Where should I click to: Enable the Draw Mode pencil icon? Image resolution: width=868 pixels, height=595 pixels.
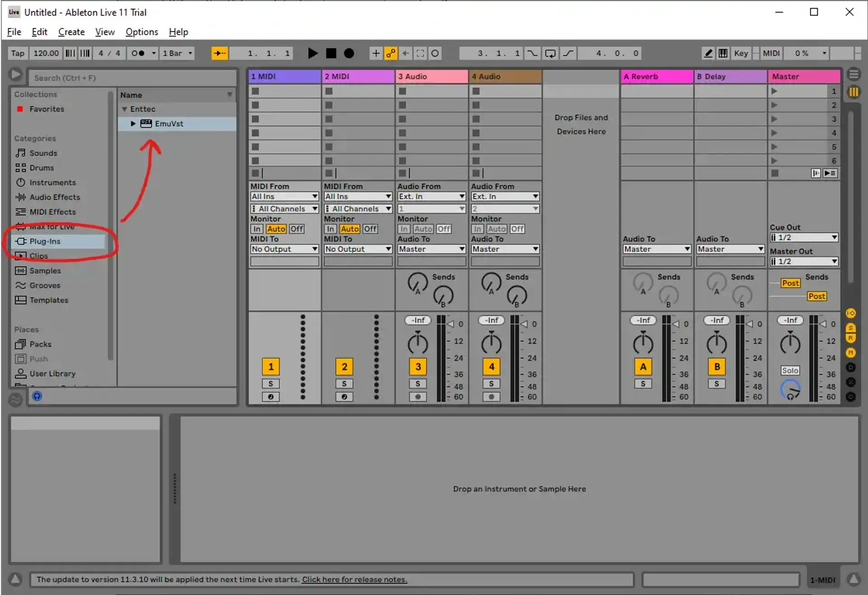708,53
